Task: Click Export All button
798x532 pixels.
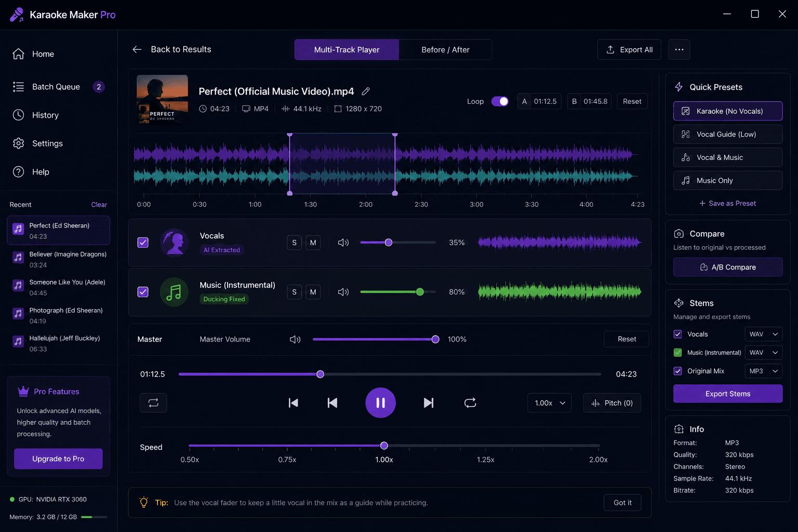Action: 629,50
